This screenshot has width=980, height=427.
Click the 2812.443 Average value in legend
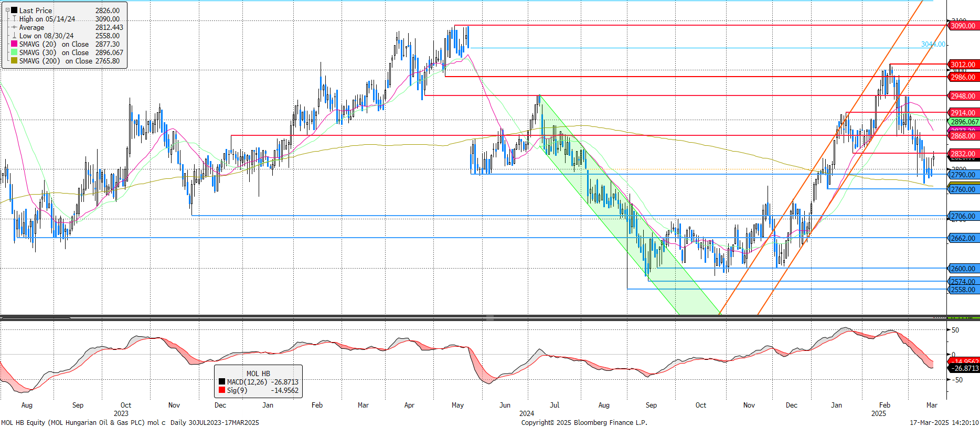tap(109, 27)
